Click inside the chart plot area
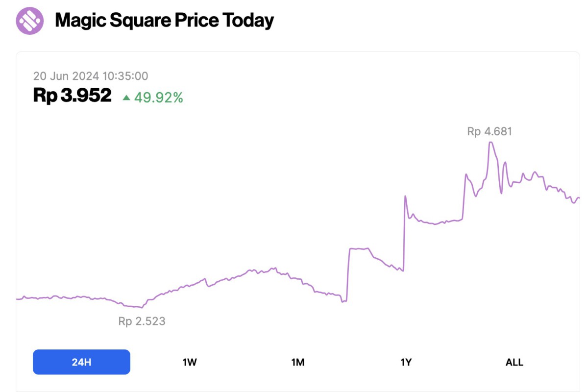The width and height of the screenshot is (587, 392). [x=294, y=220]
